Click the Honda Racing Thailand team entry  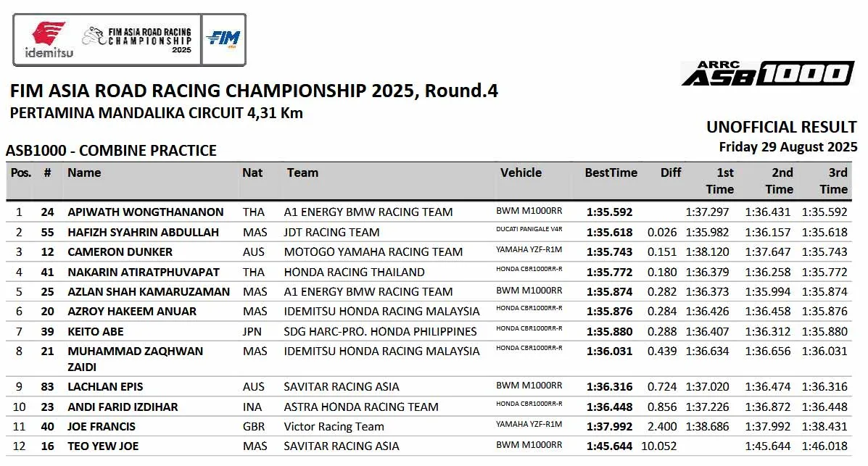[x=354, y=272]
